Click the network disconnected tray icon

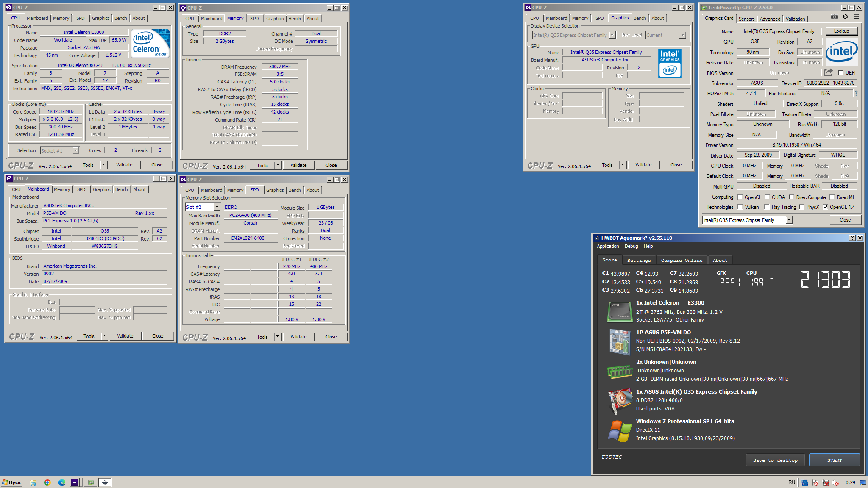click(825, 482)
